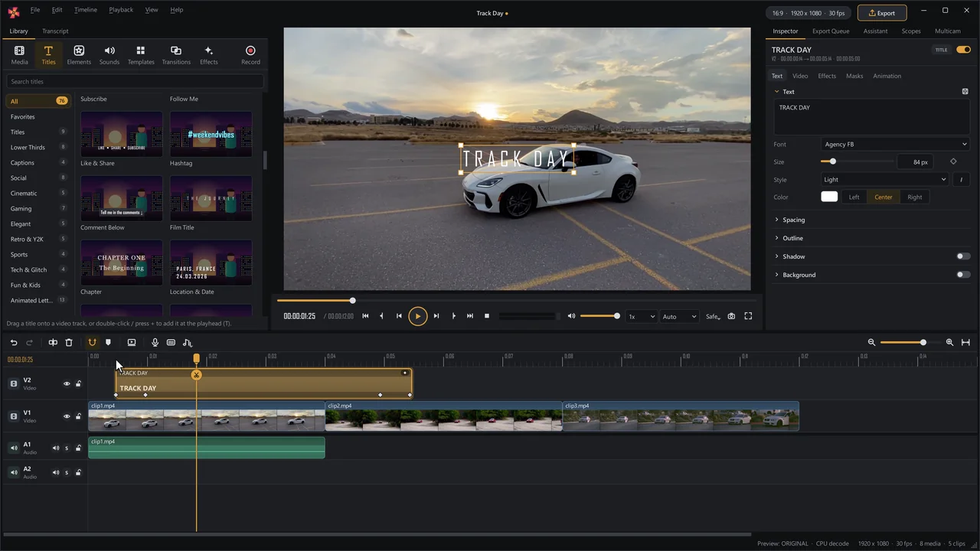Click the captions icon in timeline toolbar
The width and height of the screenshot is (980, 551).
tap(171, 343)
